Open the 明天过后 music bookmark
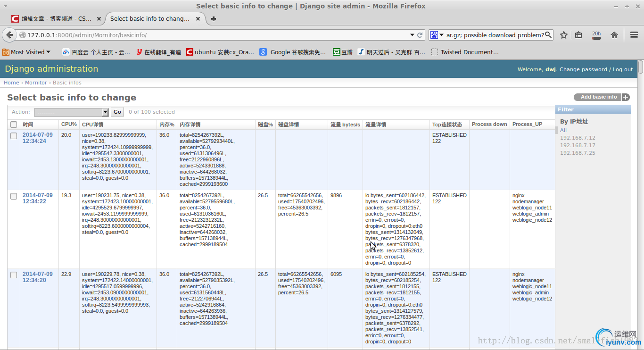This screenshot has width=644, height=350. click(x=391, y=52)
